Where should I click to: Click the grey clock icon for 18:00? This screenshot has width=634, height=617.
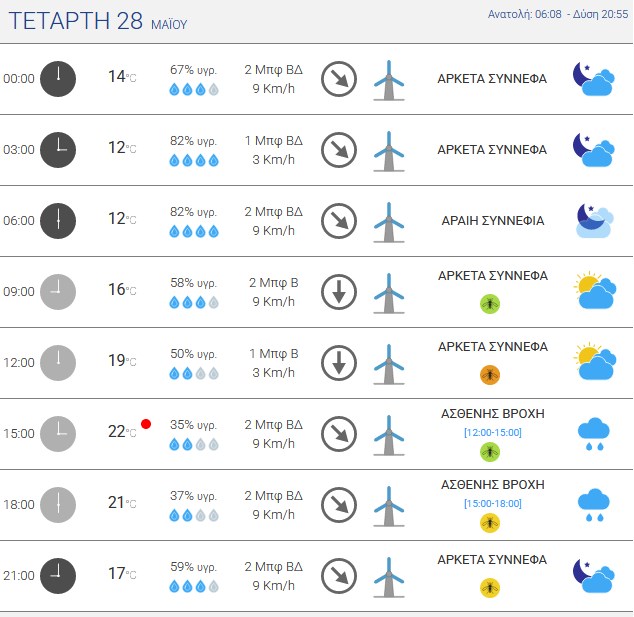coord(58,505)
